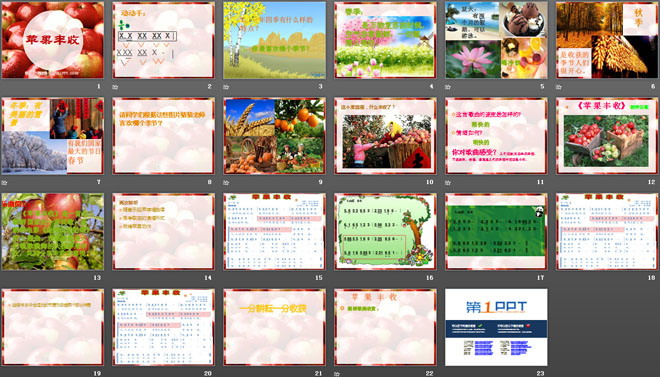660x377 pixels.
Task: Select slide 21 reading 一分耕耘一分收获
Action: [x=274, y=327]
